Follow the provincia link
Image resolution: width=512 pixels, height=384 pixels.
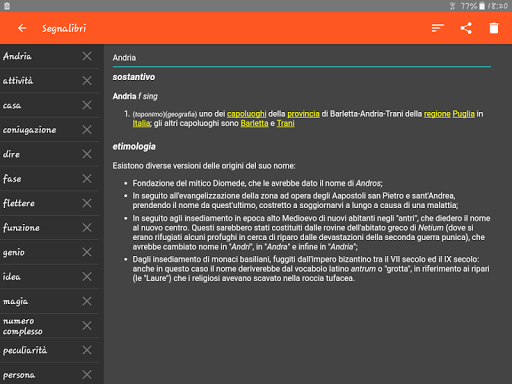tap(303, 114)
